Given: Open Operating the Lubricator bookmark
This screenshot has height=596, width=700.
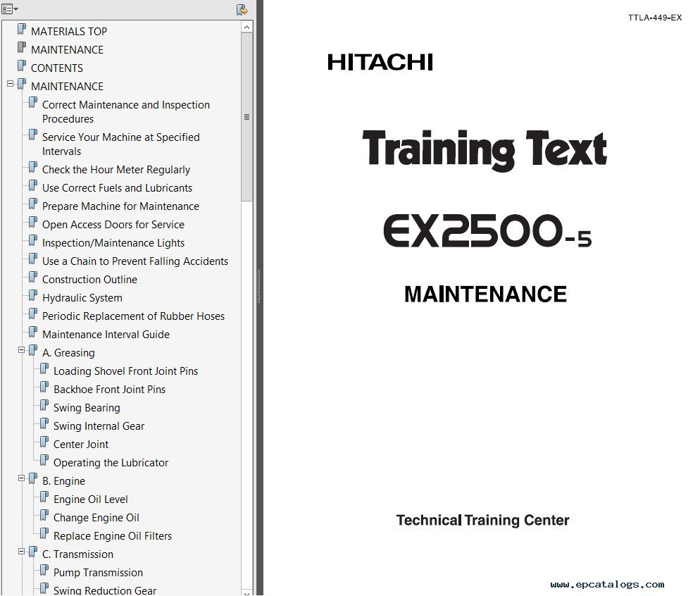Looking at the screenshot, I should (x=111, y=463).
